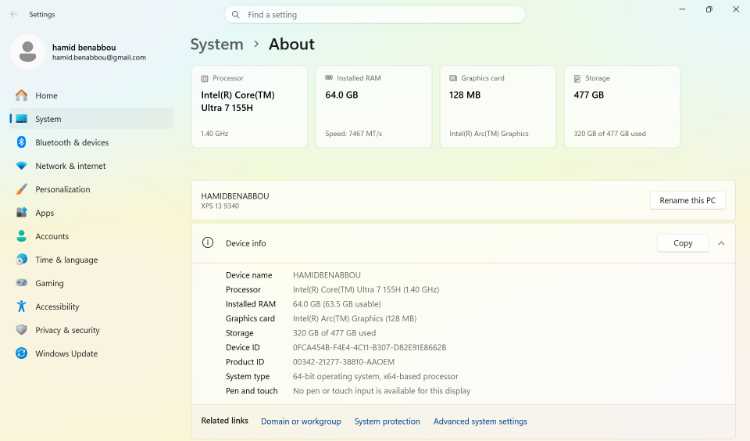The image size is (750, 441).
Task: Click the back arrow next to Settings
Action: pyautogui.click(x=13, y=14)
